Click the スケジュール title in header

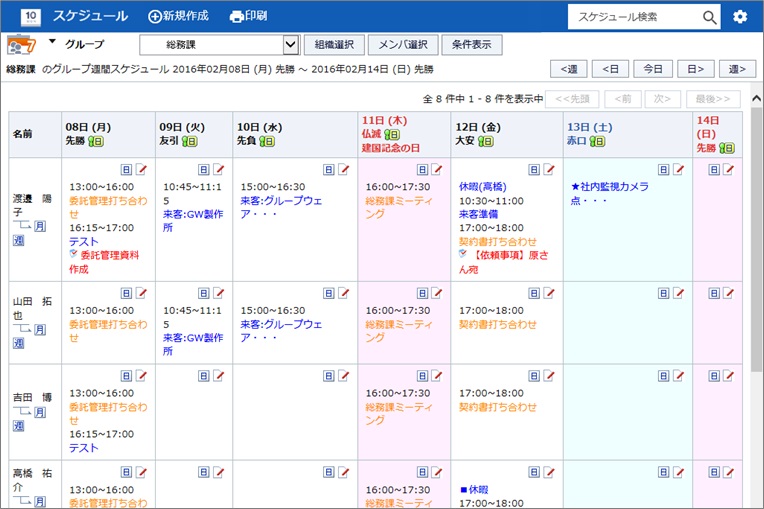tap(90, 16)
